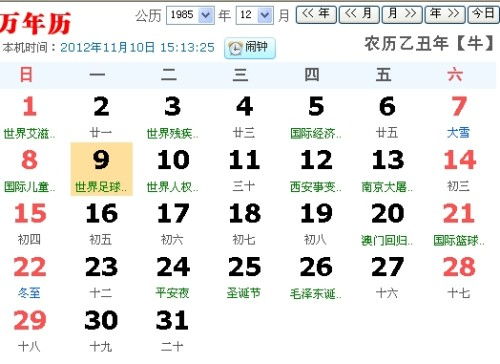Click the 万年历 title logo
This screenshot has width=500, height=364.
click(x=35, y=23)
